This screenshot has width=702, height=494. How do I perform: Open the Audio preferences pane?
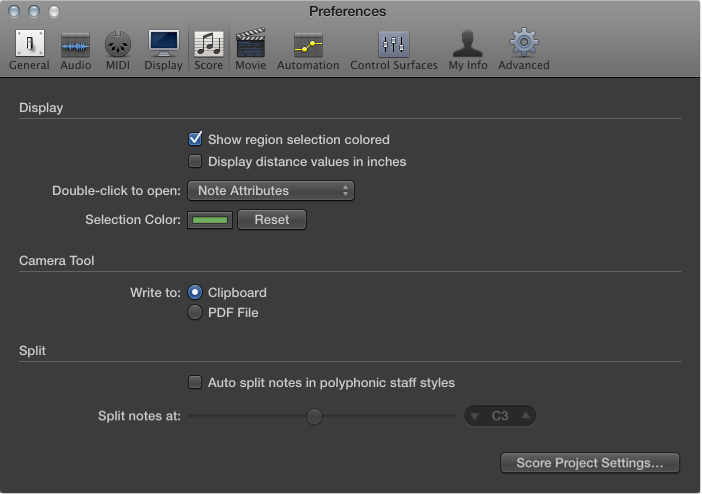[x=76, y=50]
